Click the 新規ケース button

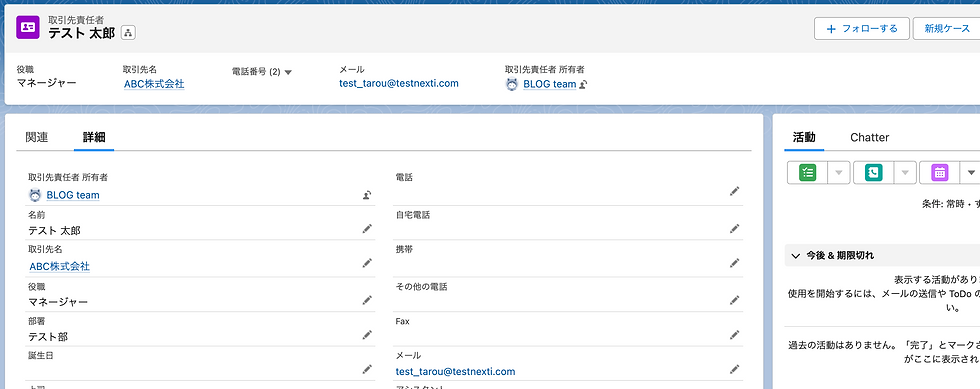point(947,29)
